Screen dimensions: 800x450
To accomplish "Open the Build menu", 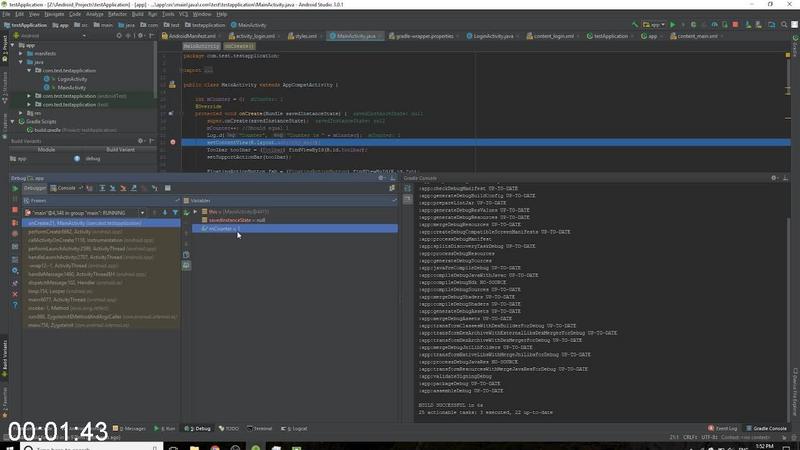I will (x=138, y=14).
